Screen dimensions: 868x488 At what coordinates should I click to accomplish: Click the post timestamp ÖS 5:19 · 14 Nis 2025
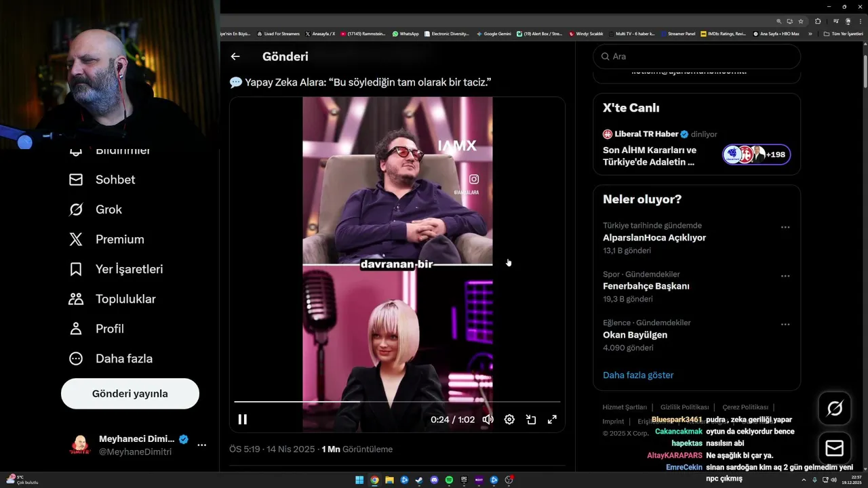pos(273,449)
